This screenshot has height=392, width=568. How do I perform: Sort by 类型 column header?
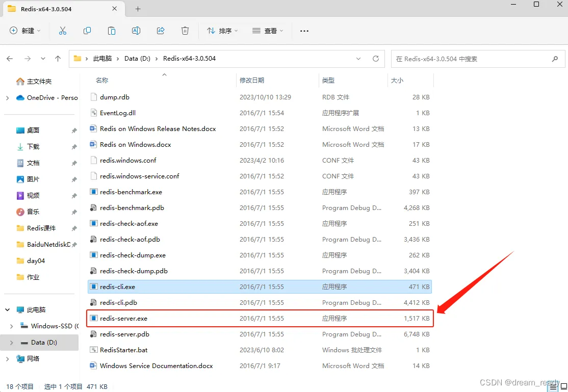pyautogui.click(x=328, y=80)
